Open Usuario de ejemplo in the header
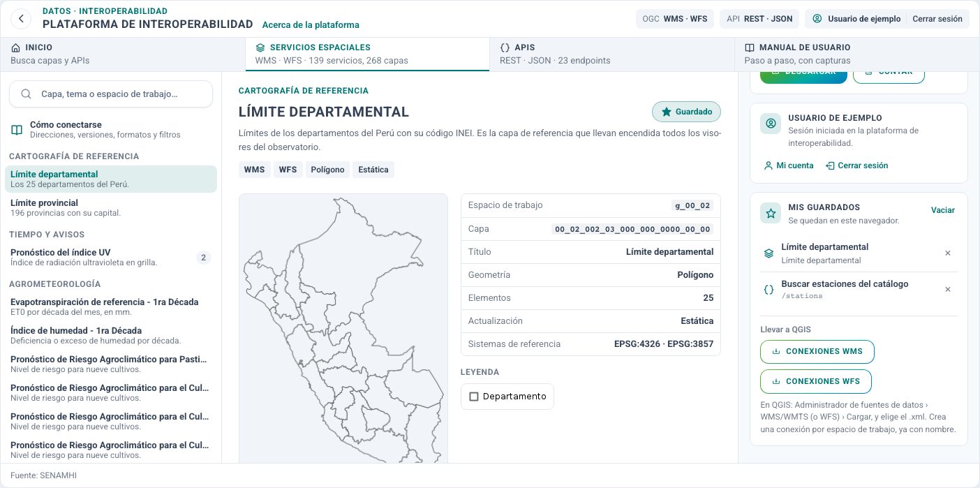Viewport: 980px width, 488px height. (857, 19)
